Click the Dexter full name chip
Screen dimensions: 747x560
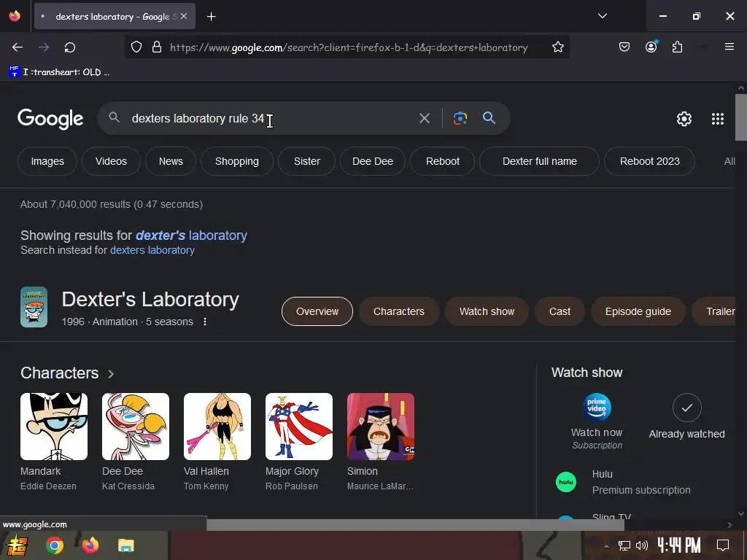[539, 161]
